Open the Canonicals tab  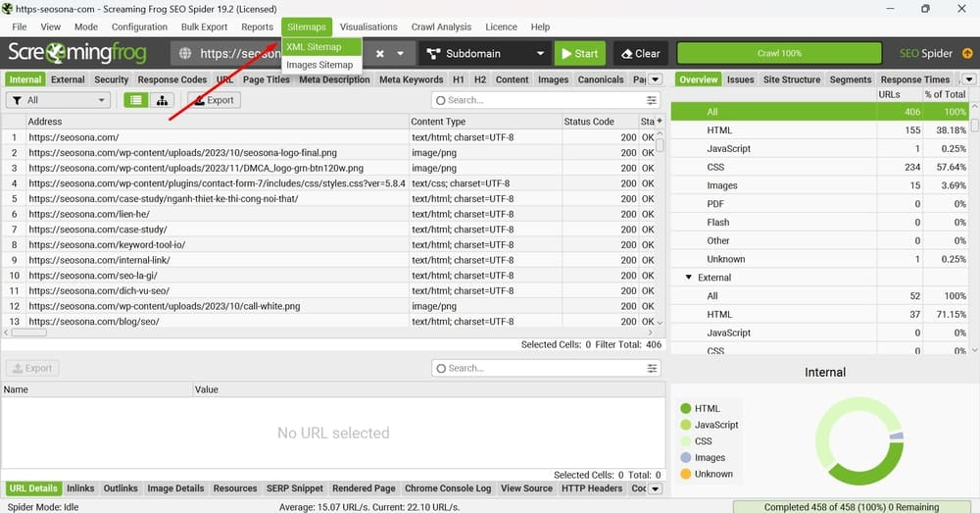(x=601, y=79)
